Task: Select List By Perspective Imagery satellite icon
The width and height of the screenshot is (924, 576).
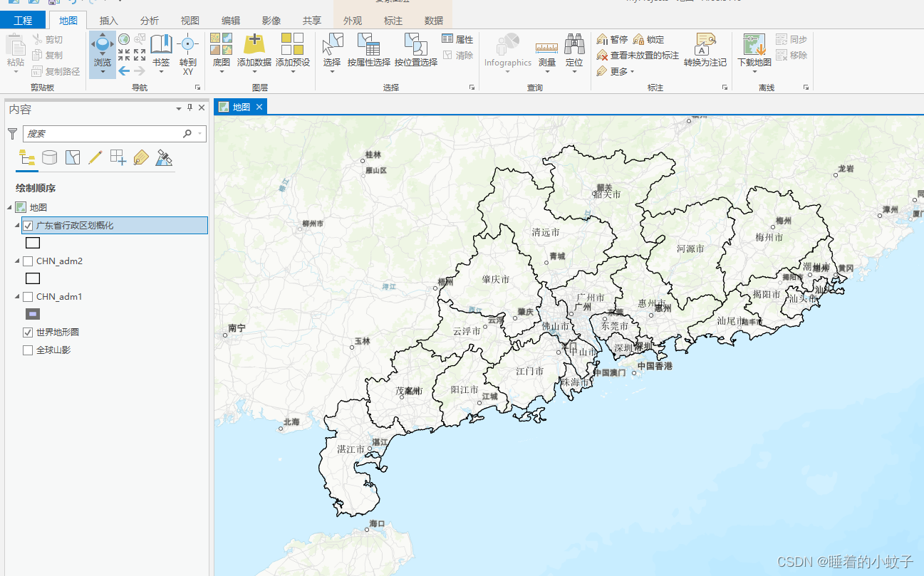Action: [x=165, y=157]
